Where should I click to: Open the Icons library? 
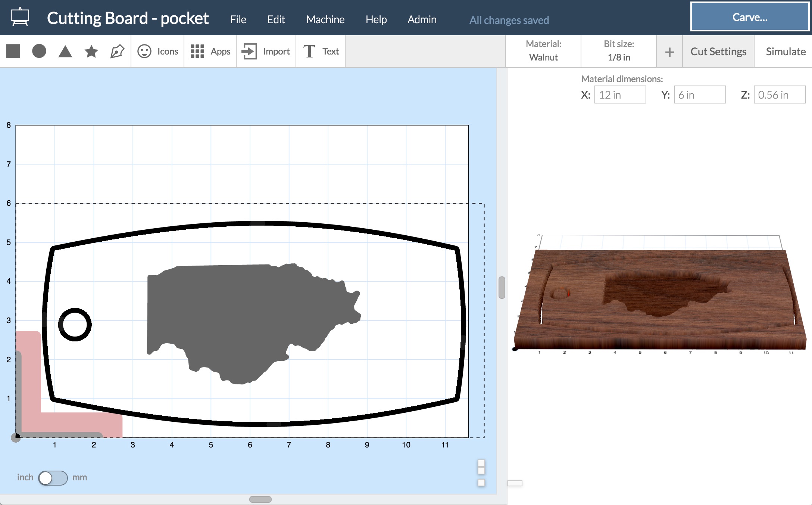157,51
